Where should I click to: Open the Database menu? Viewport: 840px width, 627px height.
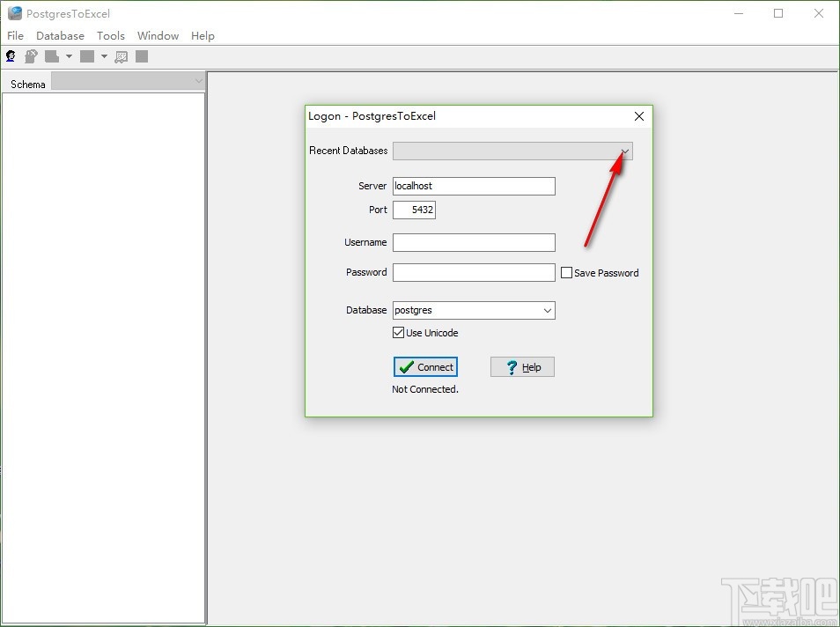click(60, 36)
